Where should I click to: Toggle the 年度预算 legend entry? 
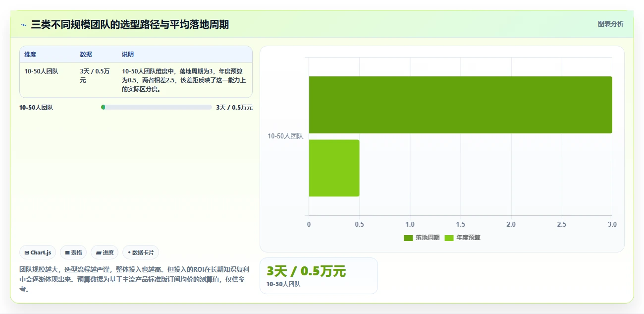(x=462, y=238)
